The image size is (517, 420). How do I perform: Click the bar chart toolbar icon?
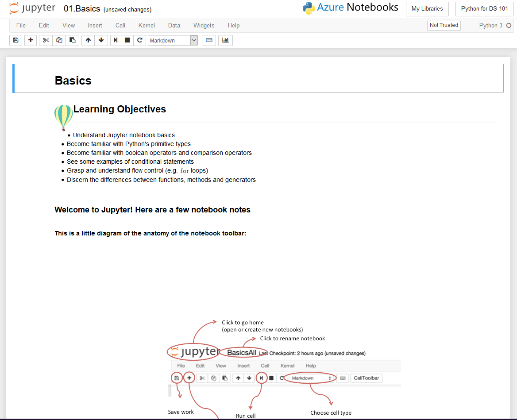pyautogui.click(x=225, y=40)
